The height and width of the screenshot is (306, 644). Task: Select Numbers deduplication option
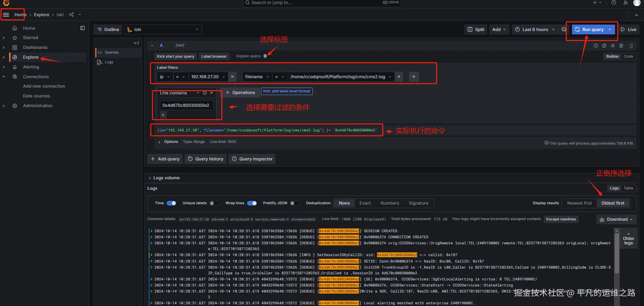pos(389,203)
